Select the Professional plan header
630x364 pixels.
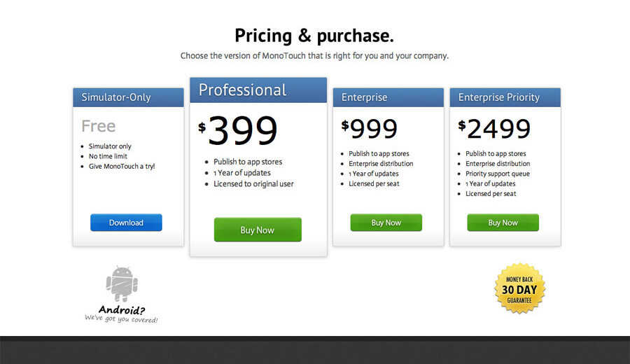coord(258,90)
